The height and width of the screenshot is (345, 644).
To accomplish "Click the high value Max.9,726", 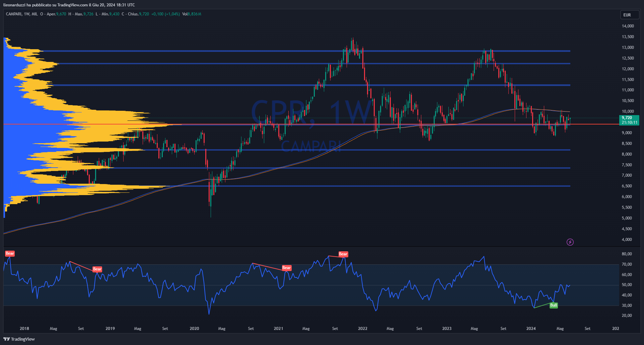I will 81,14.
